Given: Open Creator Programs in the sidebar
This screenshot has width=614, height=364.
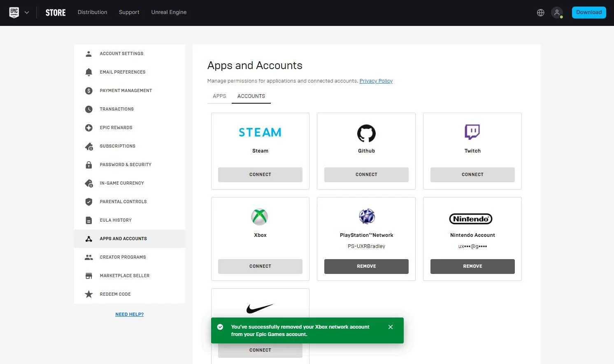Looking at the screenshot, I should coord(130,257).
